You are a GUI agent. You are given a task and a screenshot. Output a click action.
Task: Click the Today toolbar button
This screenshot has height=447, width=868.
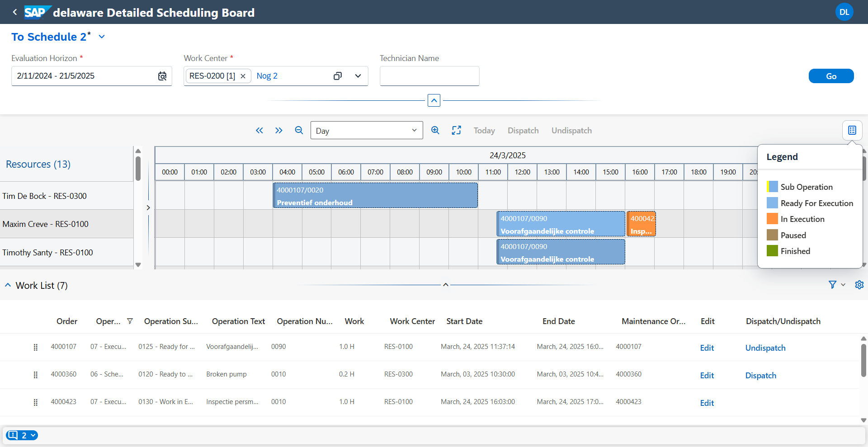484,131
